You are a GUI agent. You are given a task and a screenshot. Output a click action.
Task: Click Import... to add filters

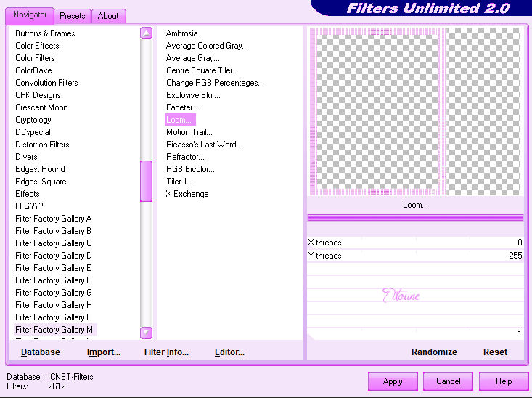[104, 352]
